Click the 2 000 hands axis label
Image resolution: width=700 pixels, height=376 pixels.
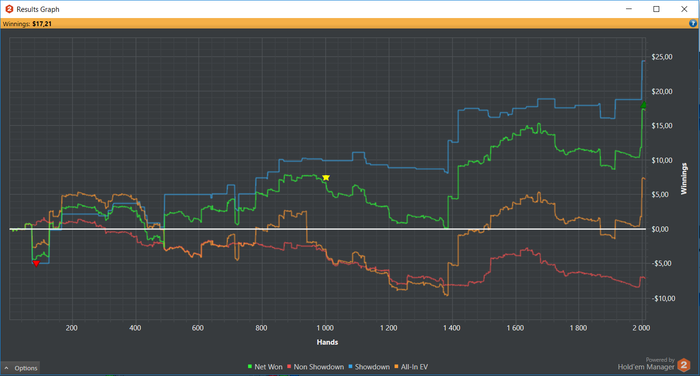pyautogui.click(x=641, y=328)
